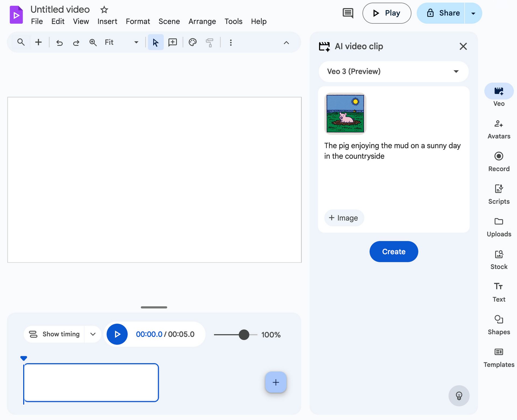Click the theme palette icon

(x=193, y=42)
